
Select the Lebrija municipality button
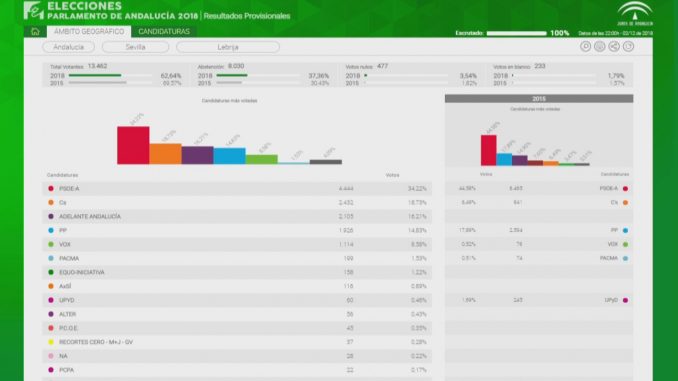pos(228,47)
